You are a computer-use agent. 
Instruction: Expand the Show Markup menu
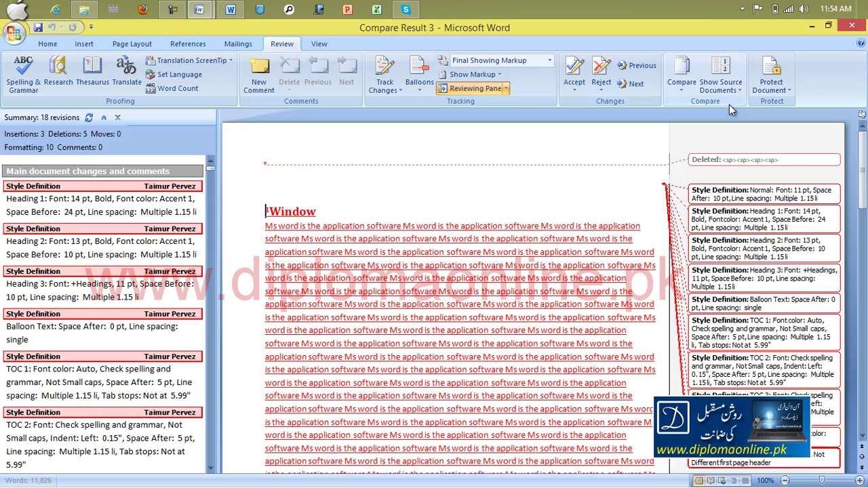(x=470, y=75)
